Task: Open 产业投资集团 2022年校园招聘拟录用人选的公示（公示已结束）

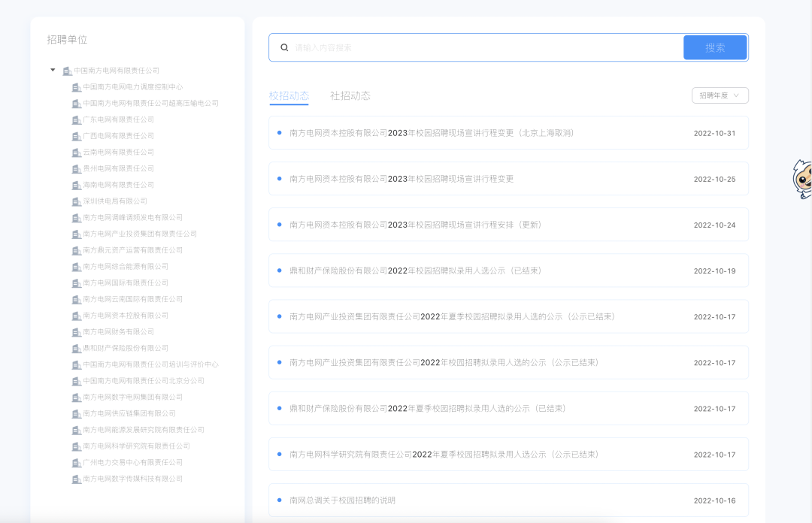Action: pos(508,362)
